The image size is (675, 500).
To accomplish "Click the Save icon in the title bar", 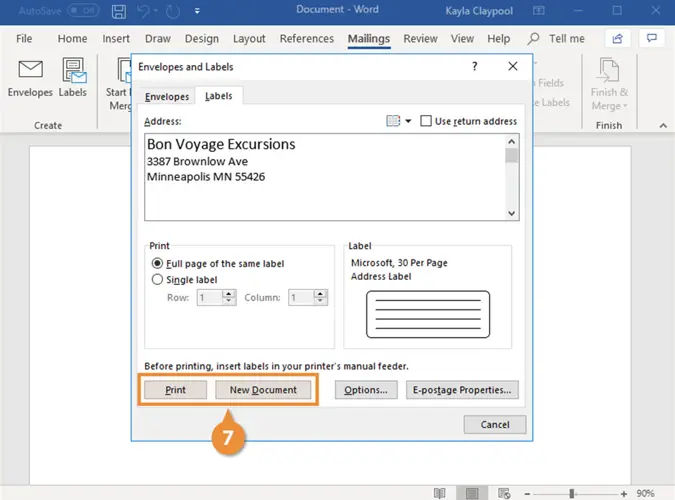I will point(119,11).
